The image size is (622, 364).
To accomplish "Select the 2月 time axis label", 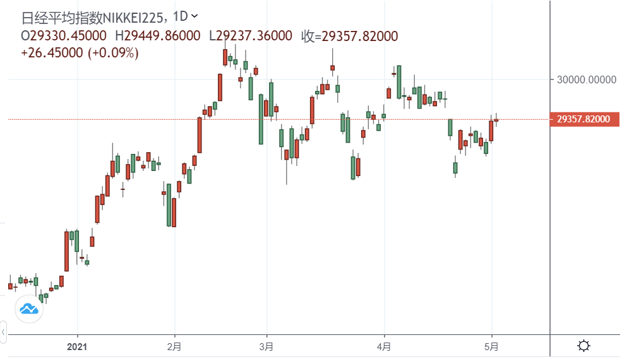I will (x=175, y=346).
